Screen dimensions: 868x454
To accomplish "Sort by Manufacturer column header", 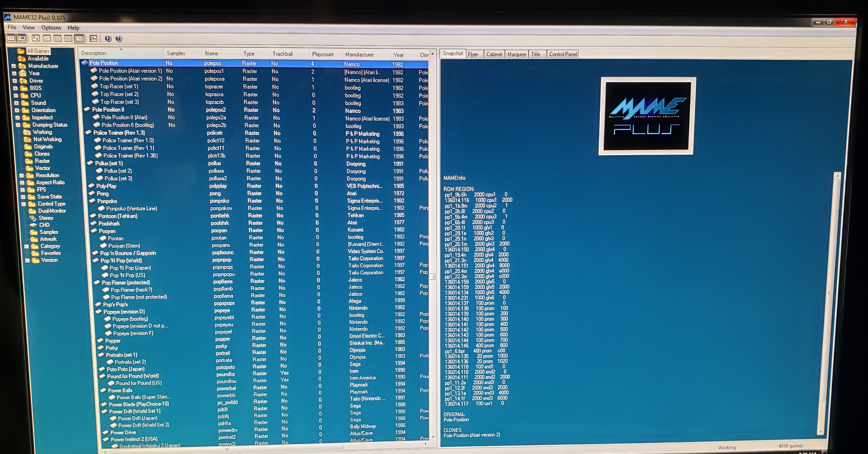I will pyautogui.click(x=359, y=54).
